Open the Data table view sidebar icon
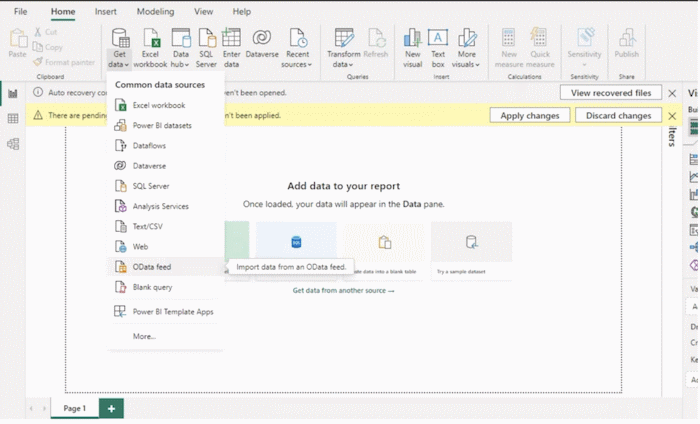Image resolution: width=700 pixels, height=424 pixels. (13, 119)
